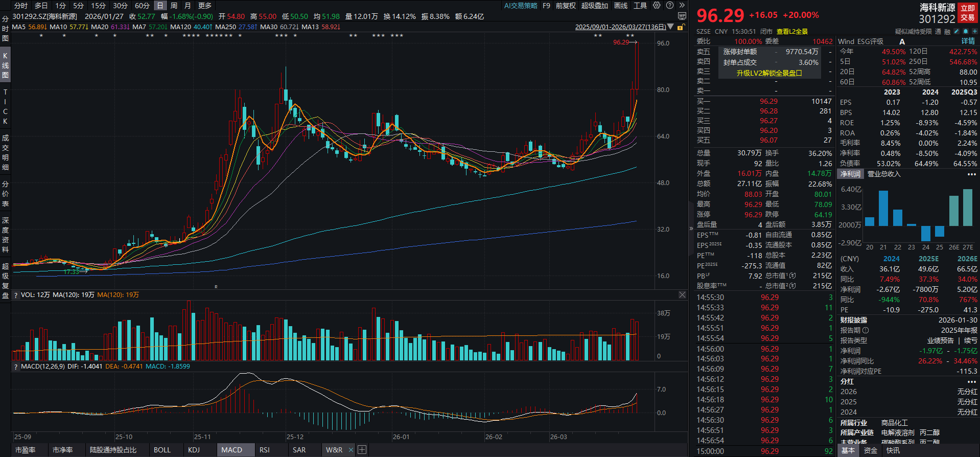Click lock icon beside date range

click(x=680, y=27)
